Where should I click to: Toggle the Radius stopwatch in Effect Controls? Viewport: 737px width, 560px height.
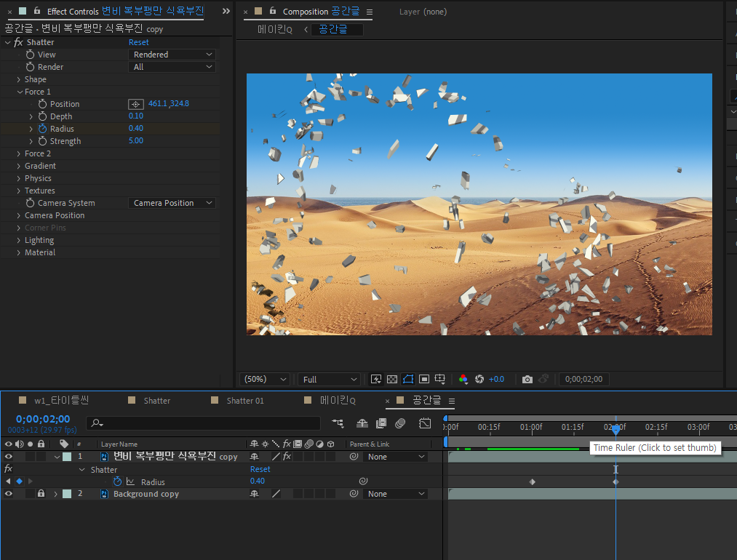tap(42, 129)
